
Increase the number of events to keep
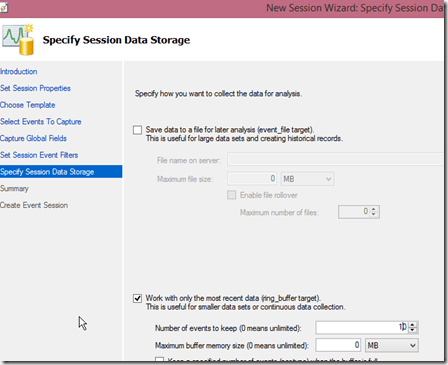[413, 325]
